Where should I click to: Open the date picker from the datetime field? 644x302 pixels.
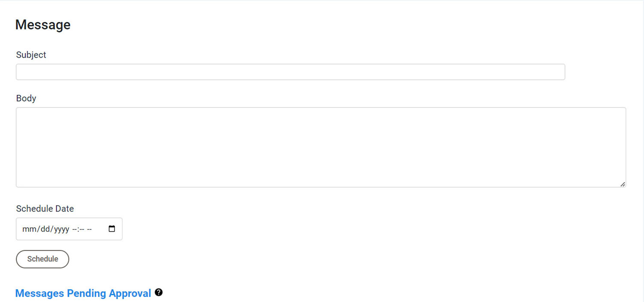tap(111, 229)
